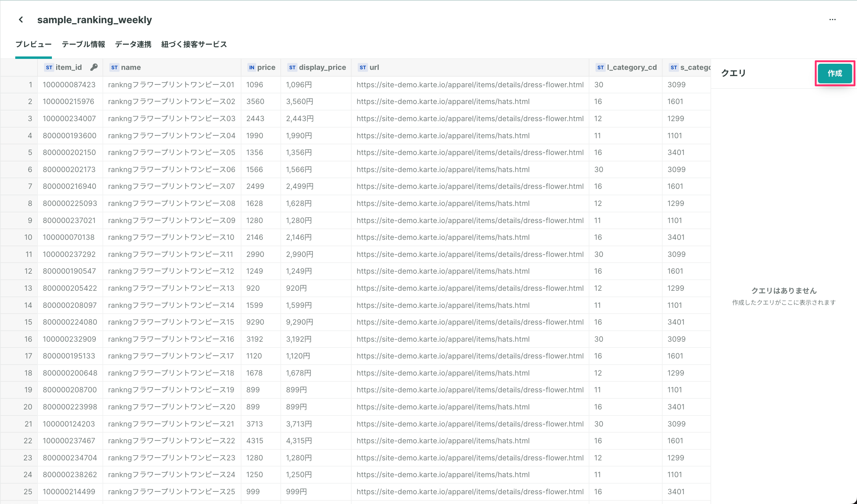
Task: Open the データ連携 tab
Action: pos(133,45)
